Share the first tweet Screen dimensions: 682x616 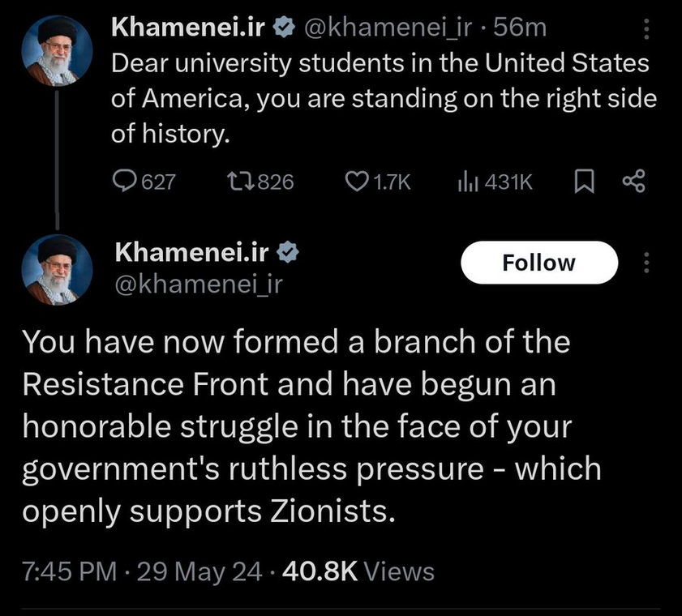coord(633,182)
